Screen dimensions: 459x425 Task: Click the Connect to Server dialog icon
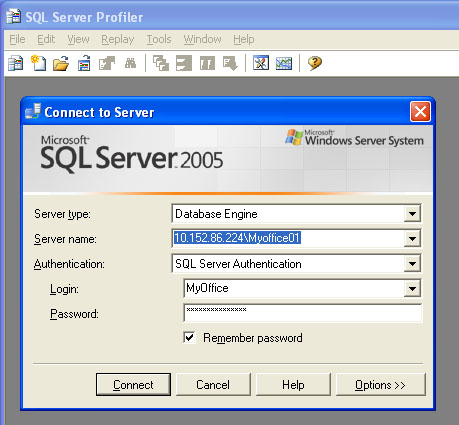click(x=33, y=111)
